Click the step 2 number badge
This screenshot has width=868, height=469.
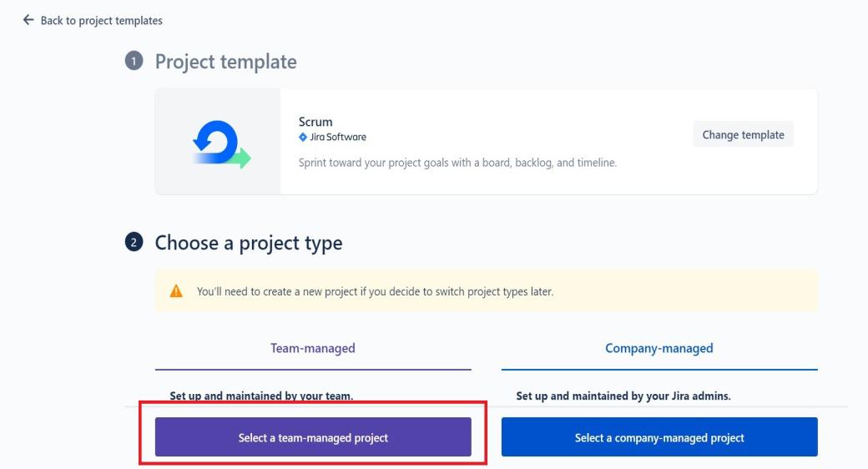[134, 244]
